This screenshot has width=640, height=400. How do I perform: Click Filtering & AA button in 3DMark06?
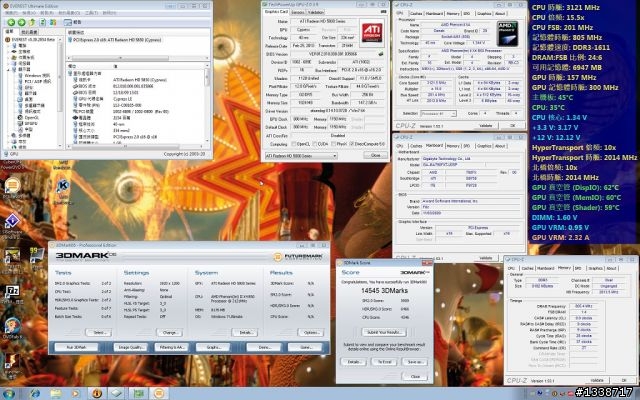pyautogui.click(x=172, y=347)
